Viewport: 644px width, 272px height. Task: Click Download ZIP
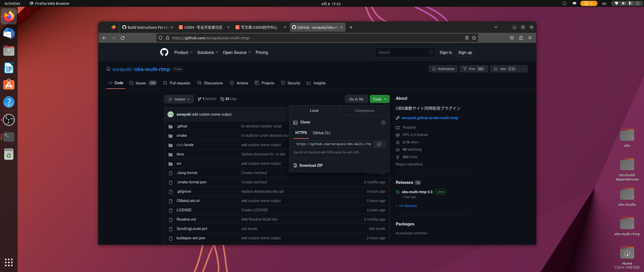click(x=311, y=165)
